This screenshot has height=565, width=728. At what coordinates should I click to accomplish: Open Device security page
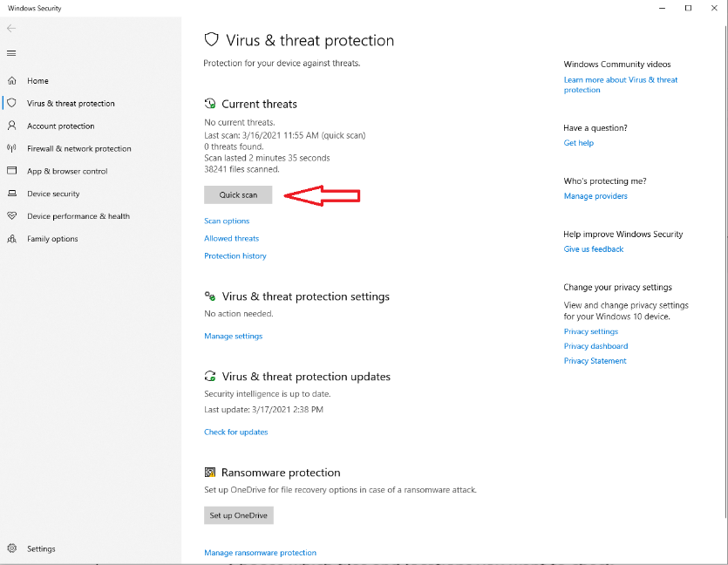(x=53, y=194)
